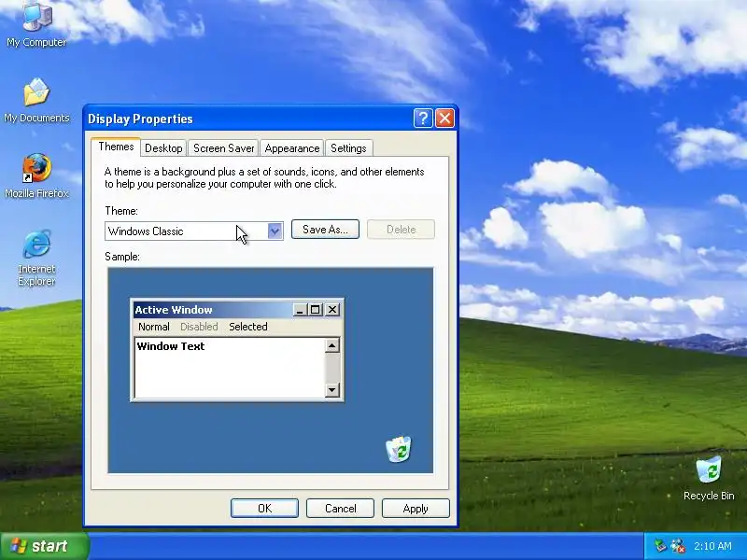747x560 pixels.
Task: Click the Recycle Bin icon in sample preview
Action: [x=399, y=449]
